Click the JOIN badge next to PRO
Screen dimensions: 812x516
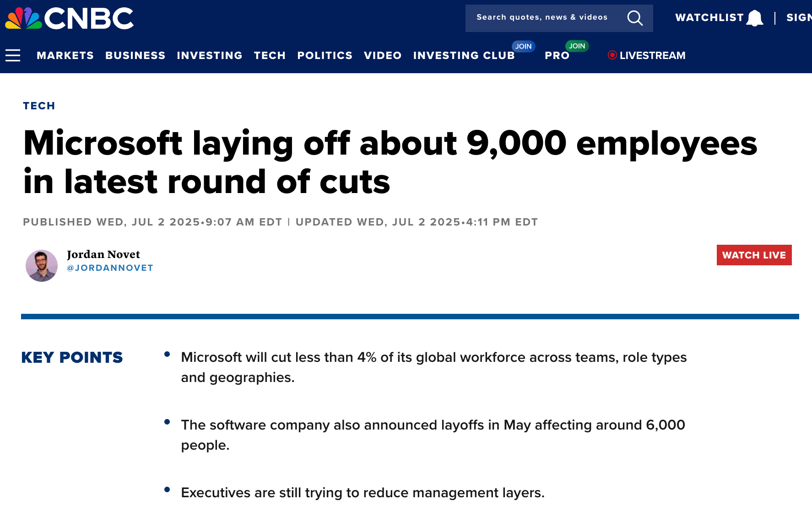(577, 46)
